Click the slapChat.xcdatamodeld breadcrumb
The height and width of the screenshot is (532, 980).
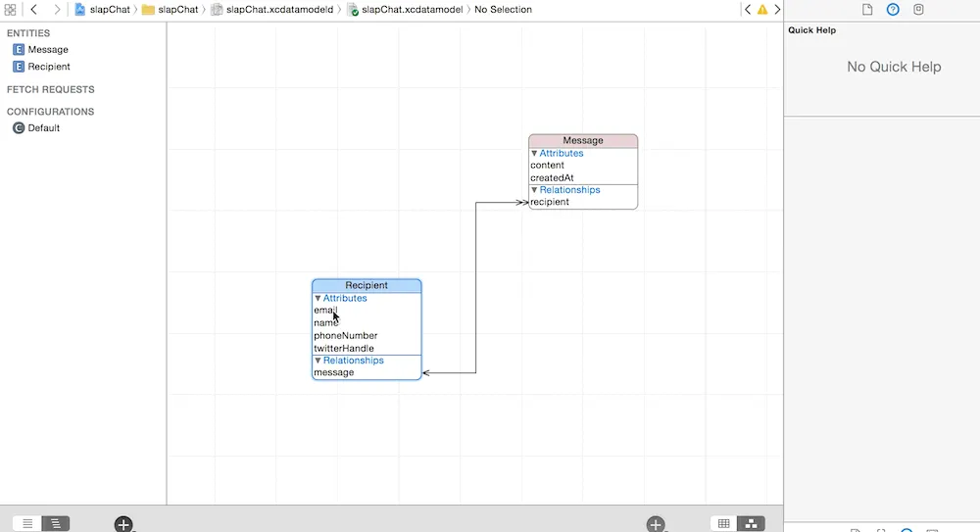[271, 10]
